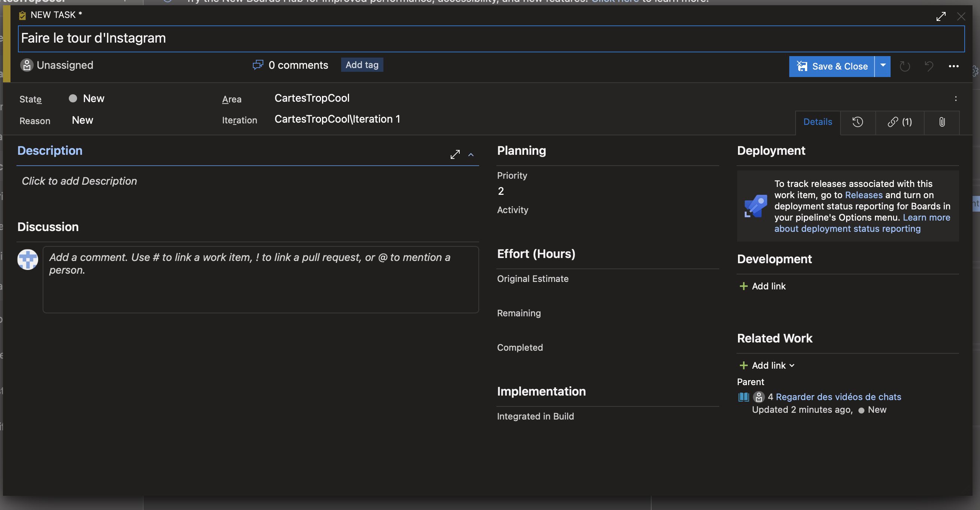980x510 pixels.
Task: Click plus icon in Development section
Action: coord(743,286)
